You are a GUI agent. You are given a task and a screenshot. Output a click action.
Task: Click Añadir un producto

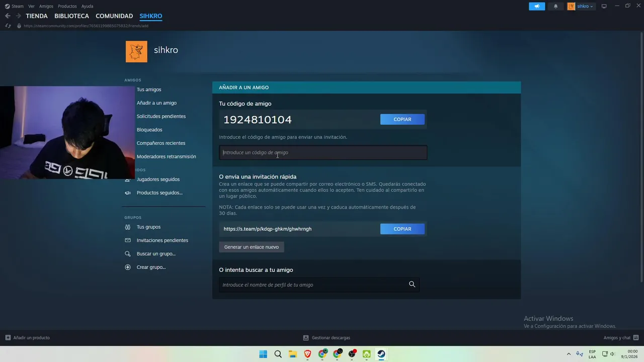(x=28, y=338)
